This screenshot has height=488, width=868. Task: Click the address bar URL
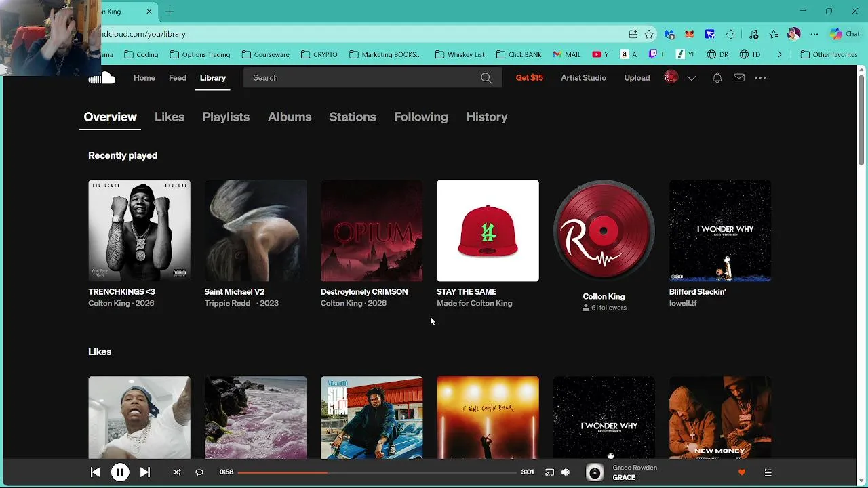pos(144,34)
